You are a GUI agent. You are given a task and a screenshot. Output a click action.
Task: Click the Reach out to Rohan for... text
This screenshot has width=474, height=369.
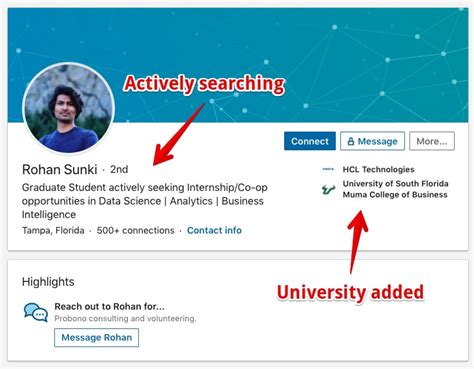(x=109, y=306)
